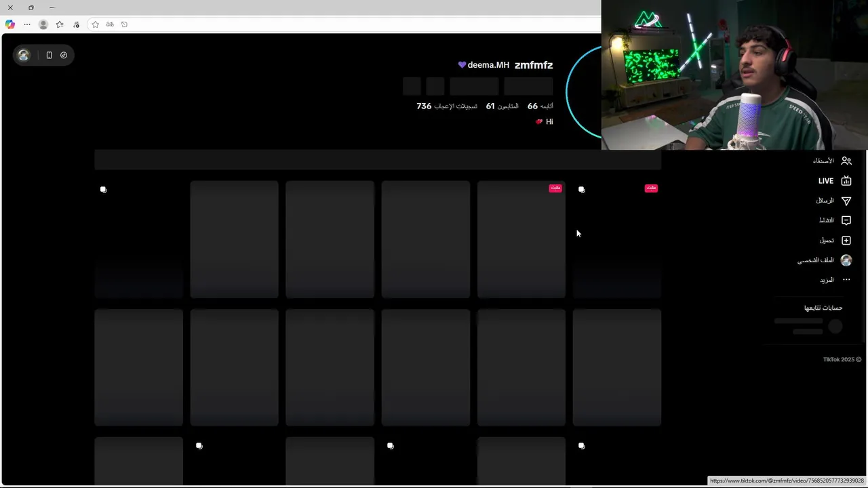Click the TikTok coin icon in the floating pill
This screenshot has height=488, width=868.
tap(64, 55)
